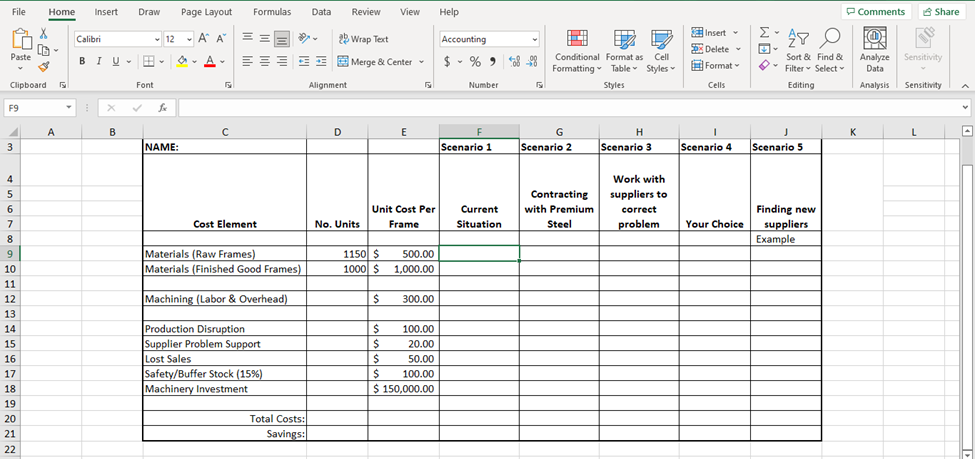Click the Scenario 3 header cell

click(639, 147)
